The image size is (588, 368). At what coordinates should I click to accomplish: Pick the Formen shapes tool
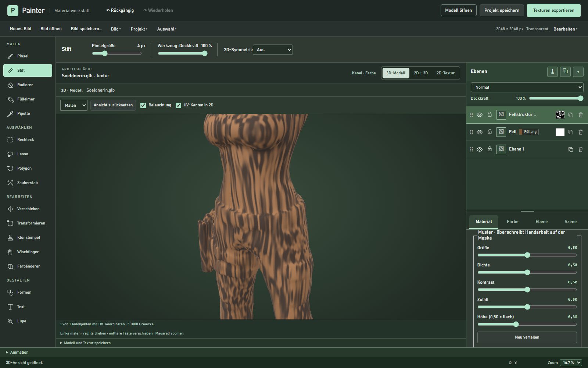coord(28,292)
